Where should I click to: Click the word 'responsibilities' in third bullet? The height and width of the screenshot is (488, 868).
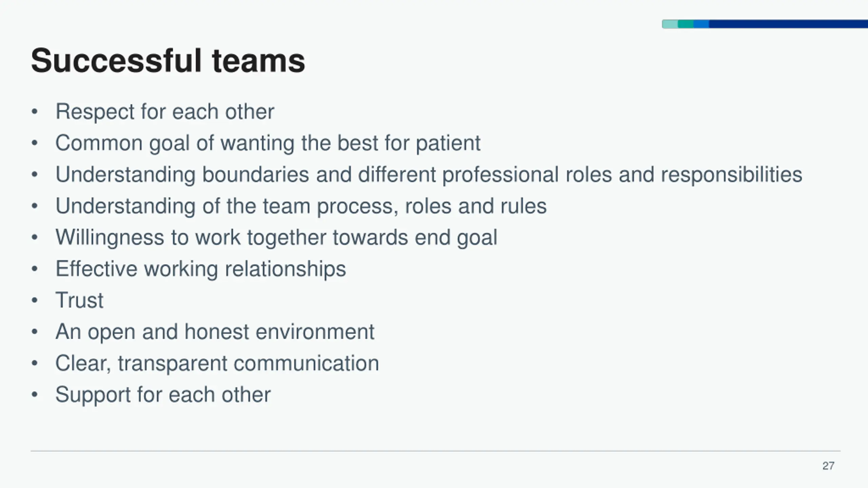732,175
